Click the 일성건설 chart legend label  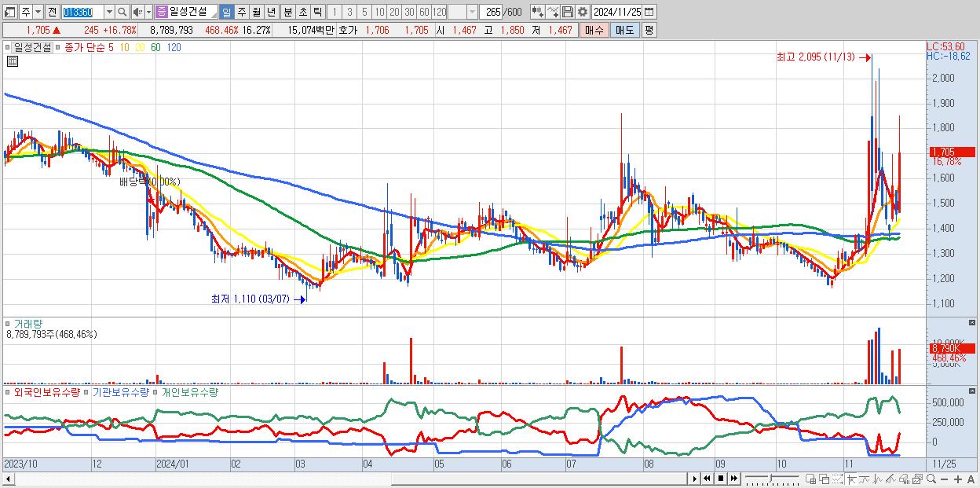[32, 47]
